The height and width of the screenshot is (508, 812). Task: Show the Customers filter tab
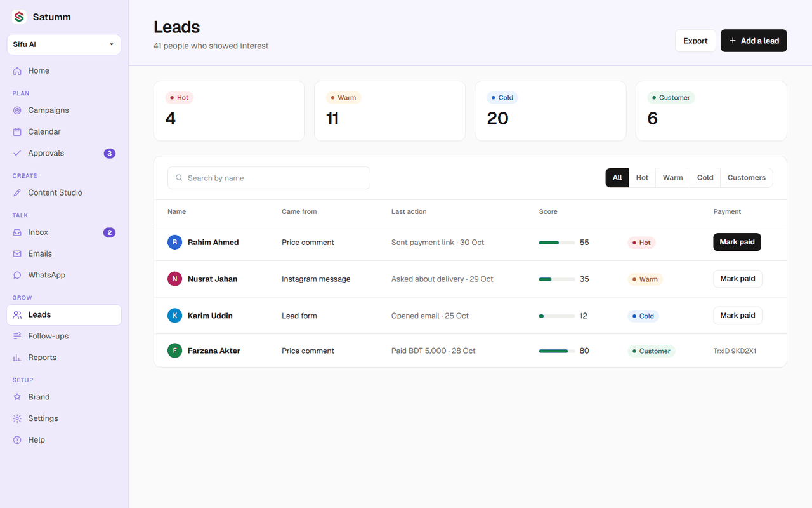coord(747,178)
